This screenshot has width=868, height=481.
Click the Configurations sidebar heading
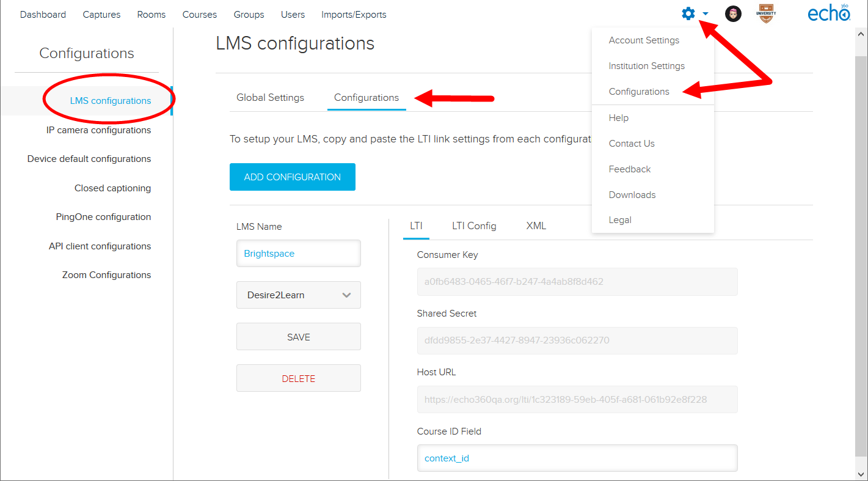pos(87,53)
